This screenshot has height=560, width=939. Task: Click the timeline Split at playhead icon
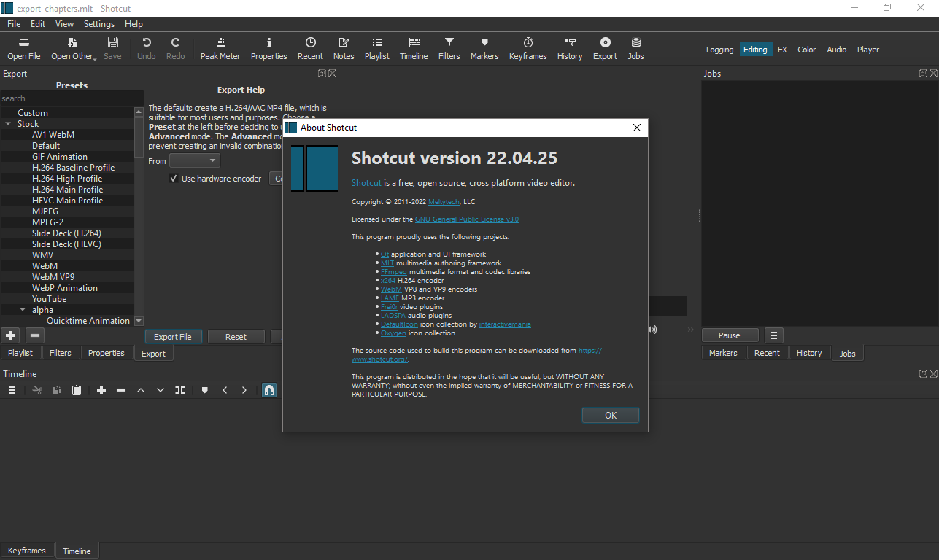pyautogui.click(x=180, y=390)
